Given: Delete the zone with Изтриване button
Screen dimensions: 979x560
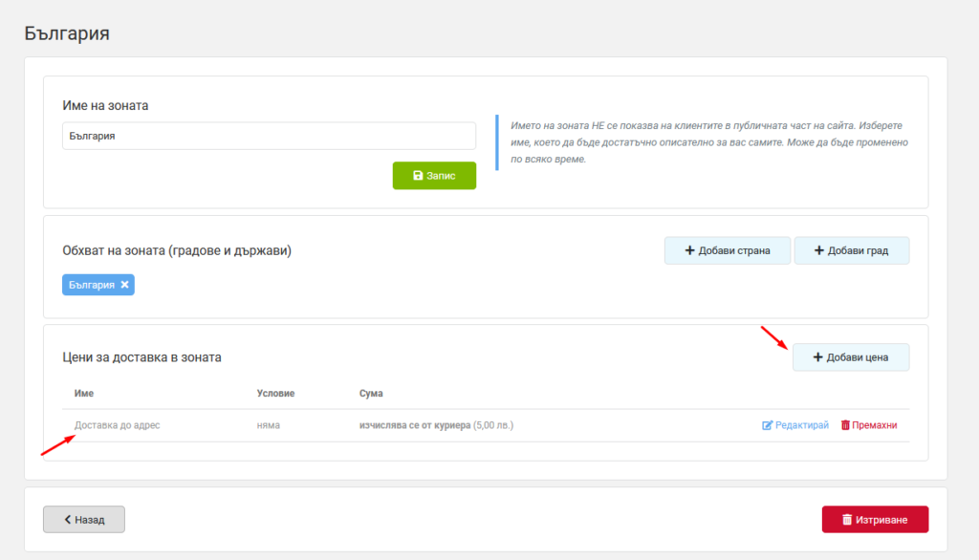Looking at the screenshot, I should (x=875, y=520).
